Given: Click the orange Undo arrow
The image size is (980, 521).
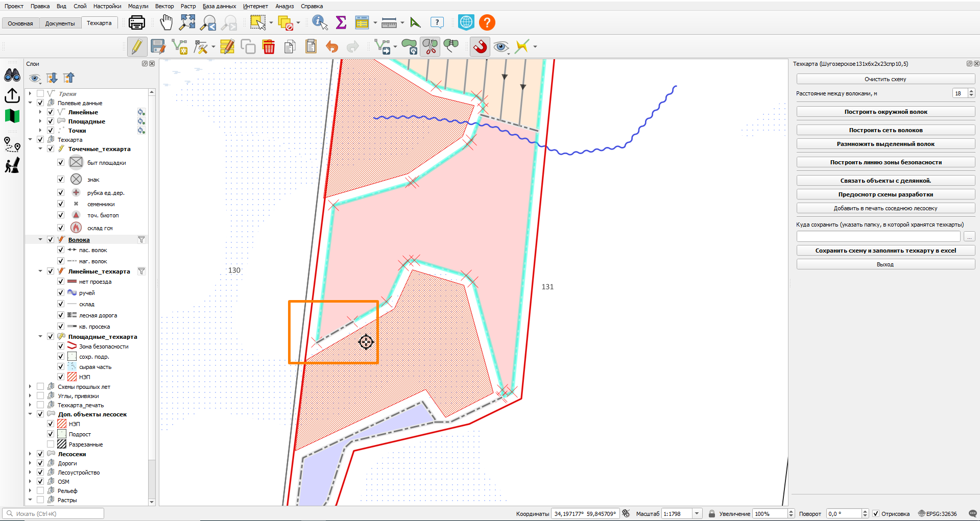Looking at the screenshot, I should pos(332,47).
